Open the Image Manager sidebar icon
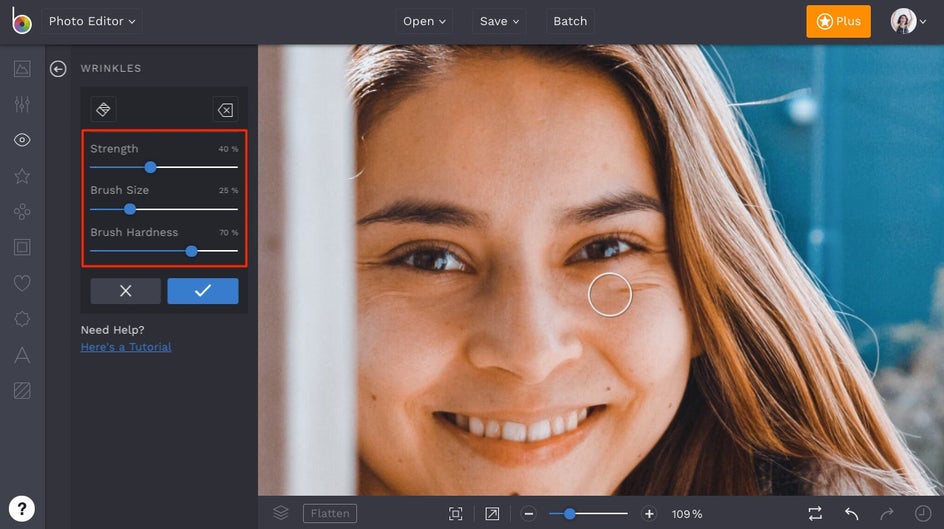Image resolution: width=944 pixels, height=529 pixels. (22, 69)
